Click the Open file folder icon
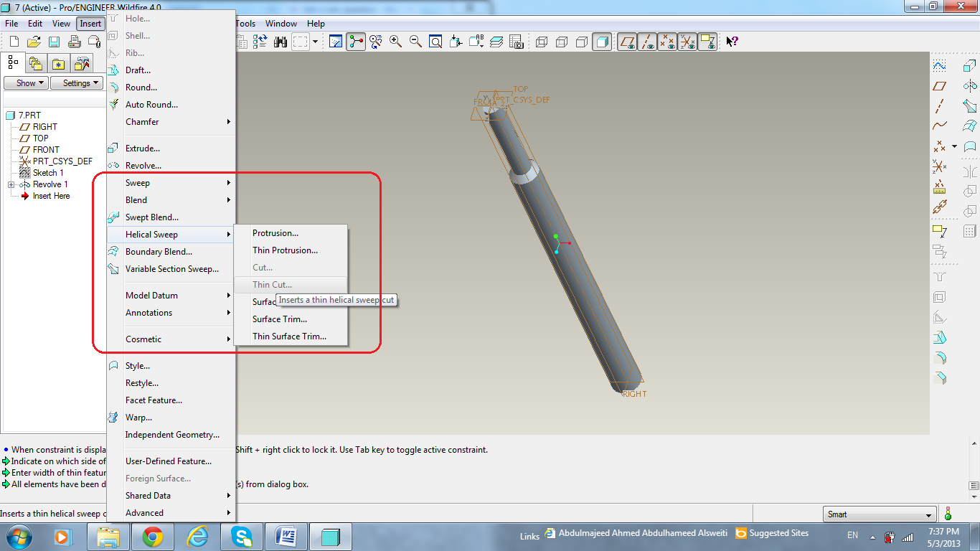 [x=34, y=42]
